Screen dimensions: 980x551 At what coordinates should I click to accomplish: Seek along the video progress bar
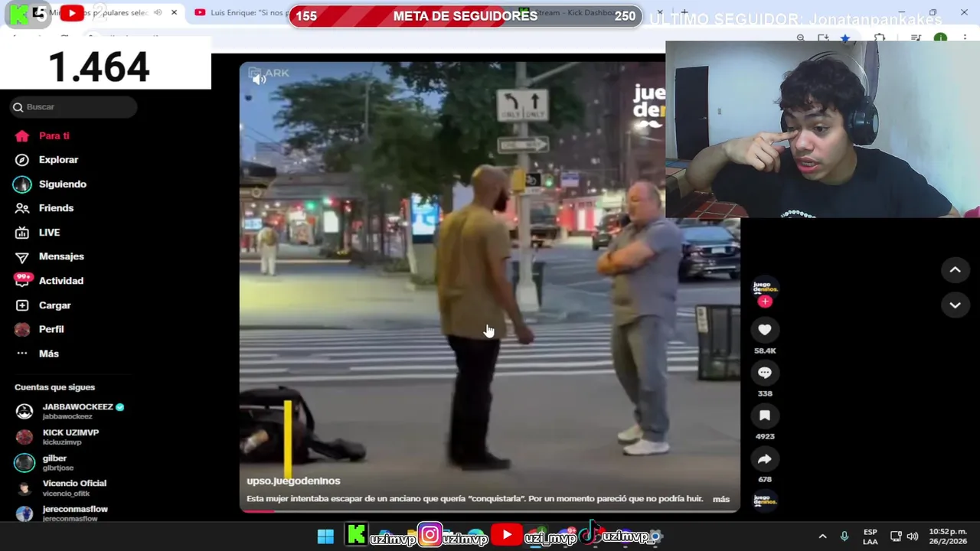(490, 511)
